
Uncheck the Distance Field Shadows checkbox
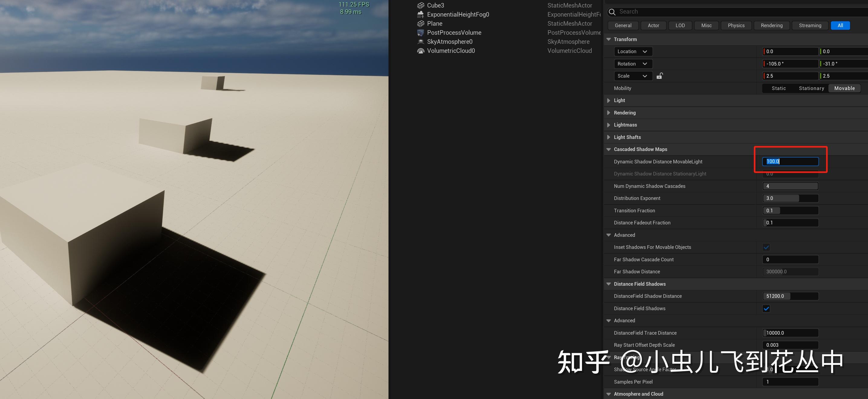[766, 308]
